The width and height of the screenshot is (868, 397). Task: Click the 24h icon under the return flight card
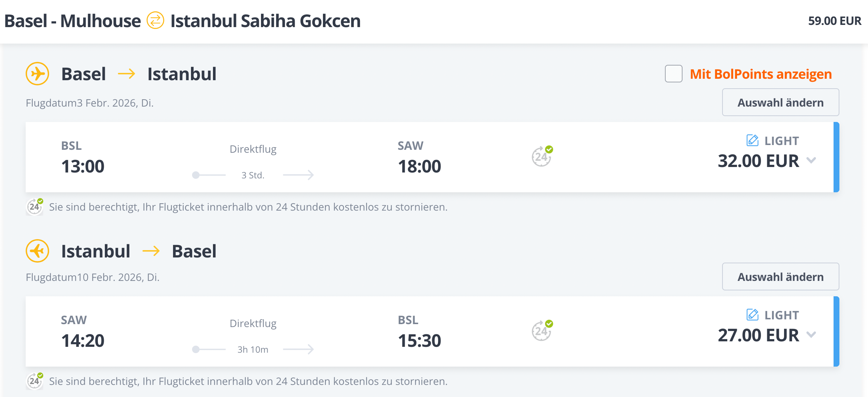35,381
